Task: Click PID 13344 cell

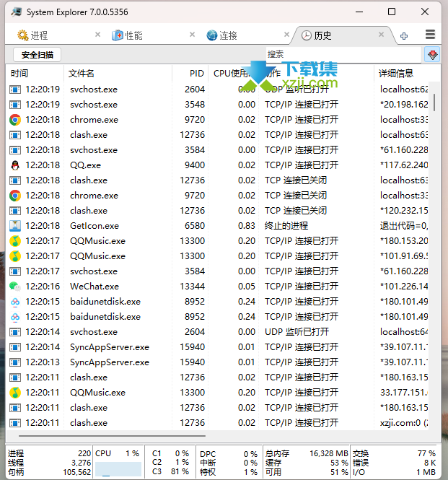Action: coord(192,287)
